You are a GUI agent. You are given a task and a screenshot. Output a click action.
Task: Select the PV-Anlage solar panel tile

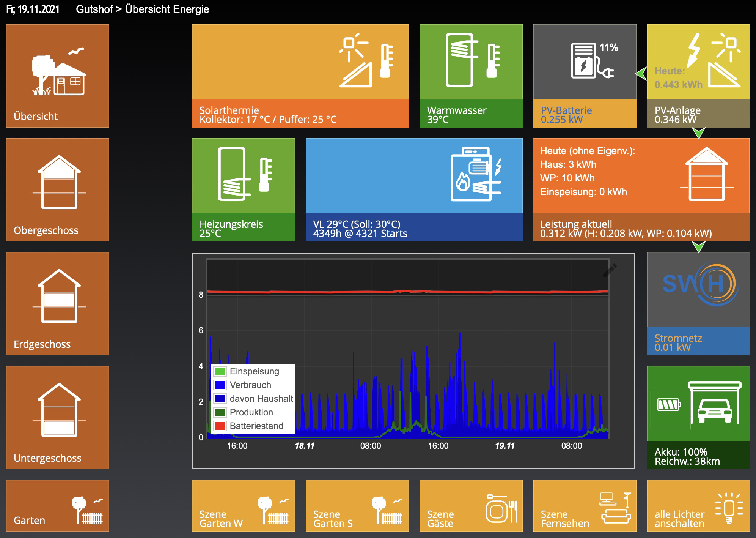click(x=698, y=76)
